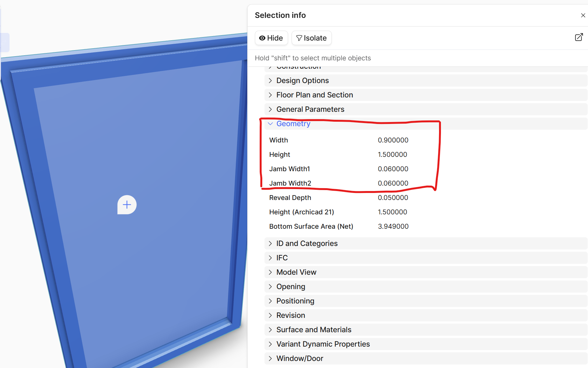Expand the General Parameters chevron
Image resolution: width=588 pixels, height=368 pixels.
(270, 109)
